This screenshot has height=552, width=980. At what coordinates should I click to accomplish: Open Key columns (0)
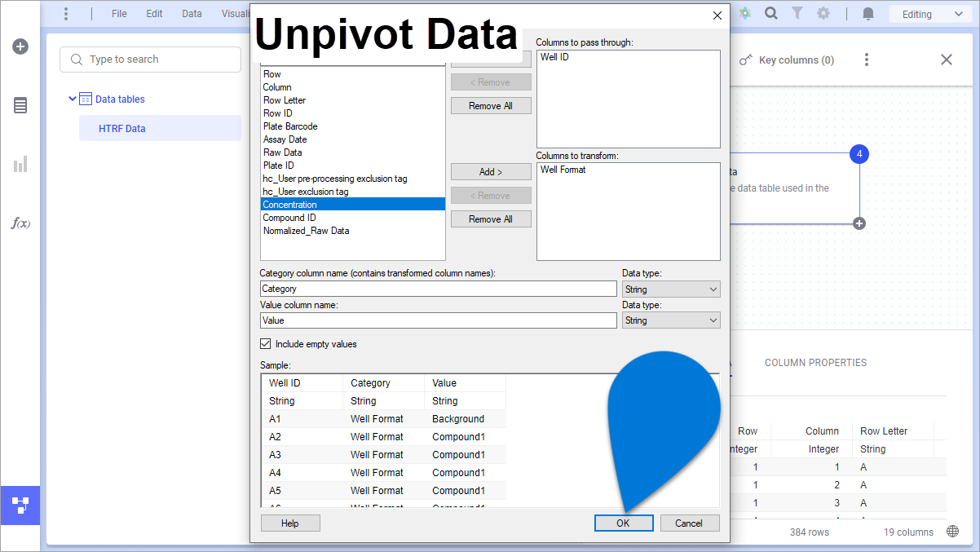pos(786,60)
